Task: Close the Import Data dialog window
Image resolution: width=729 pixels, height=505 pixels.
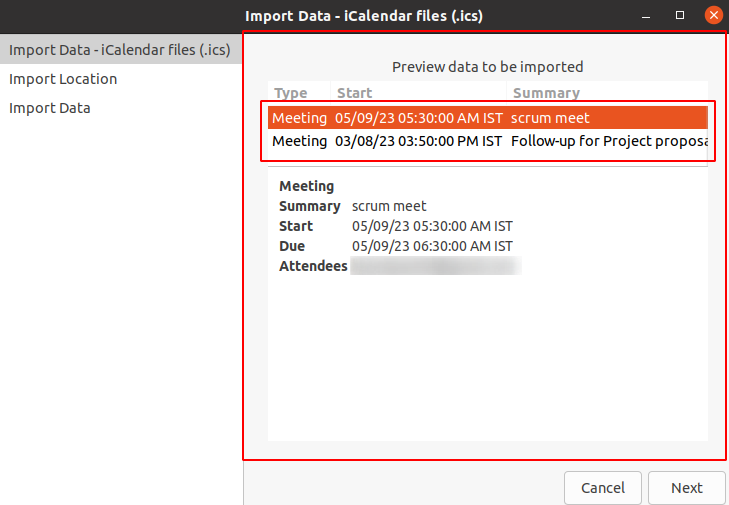Action: [713, 15]
